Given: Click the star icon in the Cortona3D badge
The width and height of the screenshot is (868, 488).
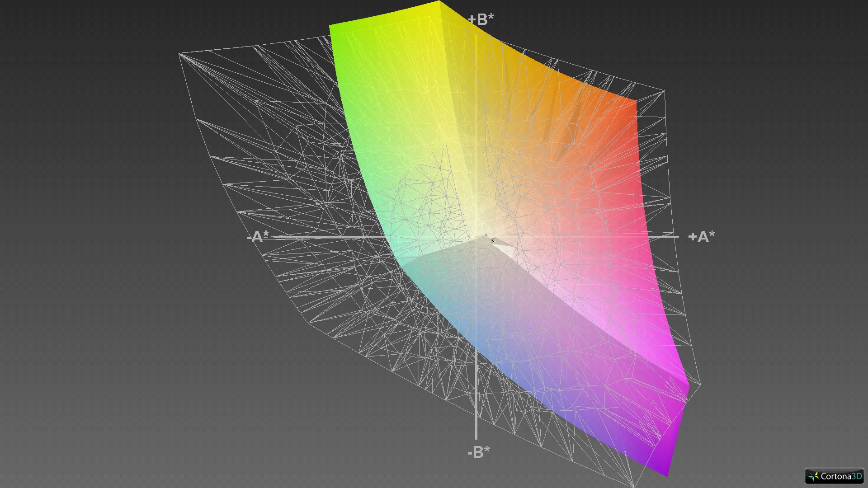Looking at the screenshot, I should pyautogui.click(x=814, y=476).
